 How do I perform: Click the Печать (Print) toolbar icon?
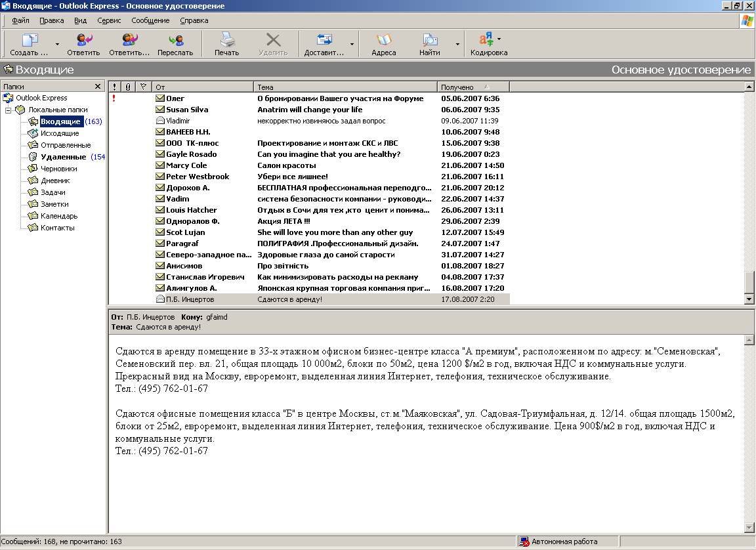(x=227, y=40)
